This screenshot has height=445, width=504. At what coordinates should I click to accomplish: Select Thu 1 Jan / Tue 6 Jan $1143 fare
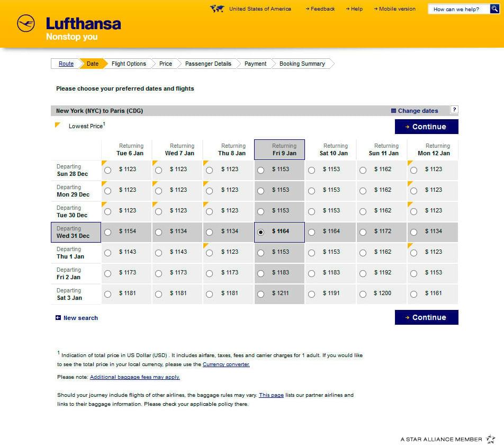pyautogui.click(x=107, y=253)
